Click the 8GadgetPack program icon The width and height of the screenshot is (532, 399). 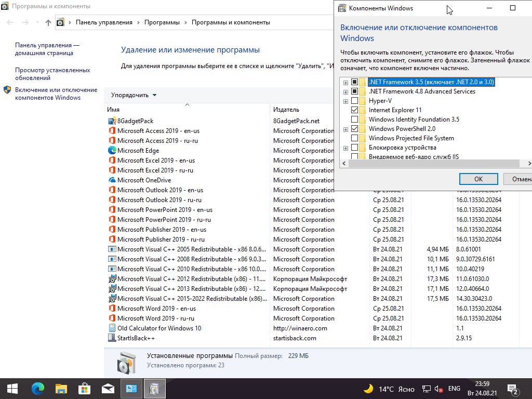[112, 121]
